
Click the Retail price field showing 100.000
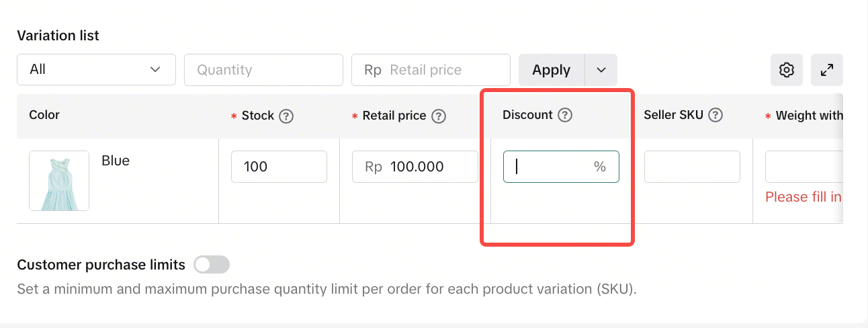(x=415, y=167)
